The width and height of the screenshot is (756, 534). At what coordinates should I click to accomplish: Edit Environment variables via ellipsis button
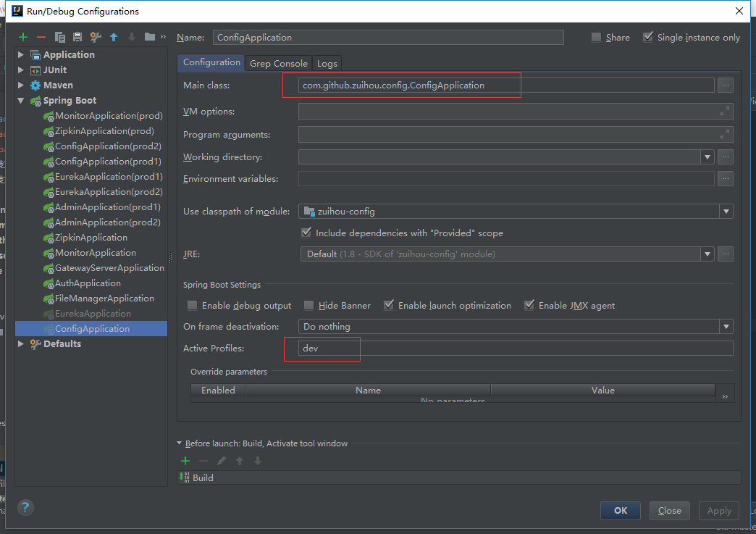coord(725,179)
